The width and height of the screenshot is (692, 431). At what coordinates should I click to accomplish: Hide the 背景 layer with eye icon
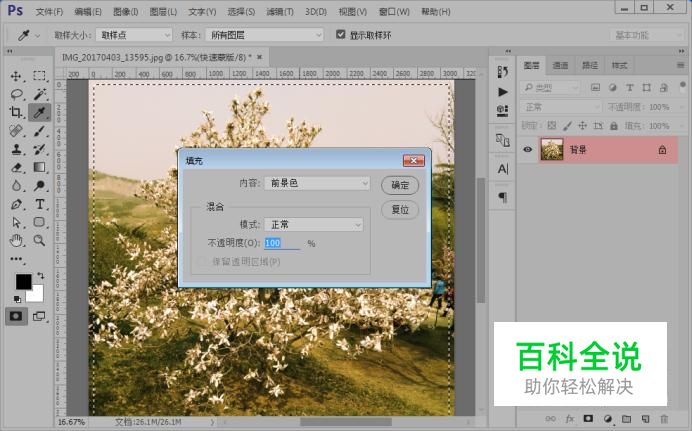[x=527, y=150]
